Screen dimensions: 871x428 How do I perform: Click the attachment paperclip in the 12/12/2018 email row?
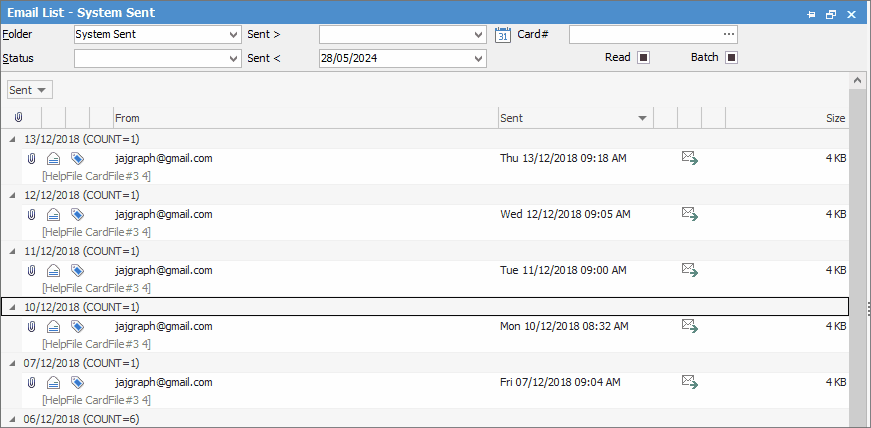tap(32, 215)
